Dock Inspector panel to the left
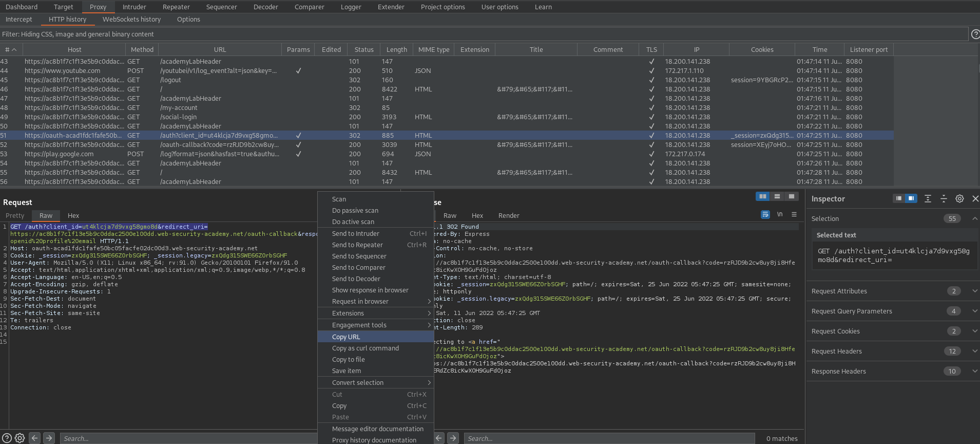Image resolution: width=980 pixels, height=444 pixels. tap(898, 198)
